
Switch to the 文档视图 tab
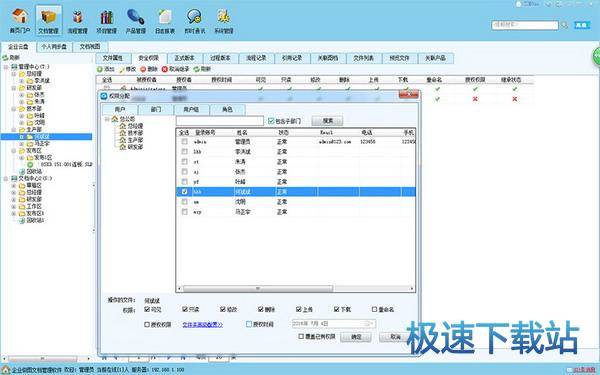pyautogui.click(x=90, y=47)
